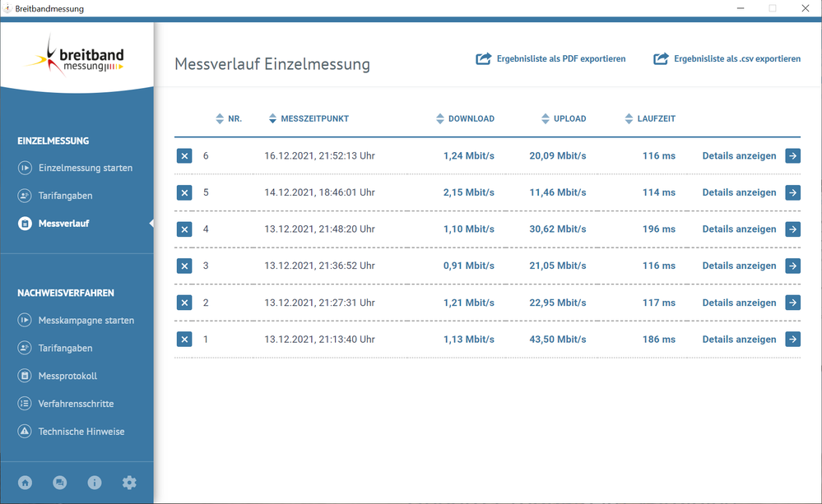The height and width of the screenshot is (504, 822).
Task: Click play icon beside Messkampagne starten
Action: point(25,320)
